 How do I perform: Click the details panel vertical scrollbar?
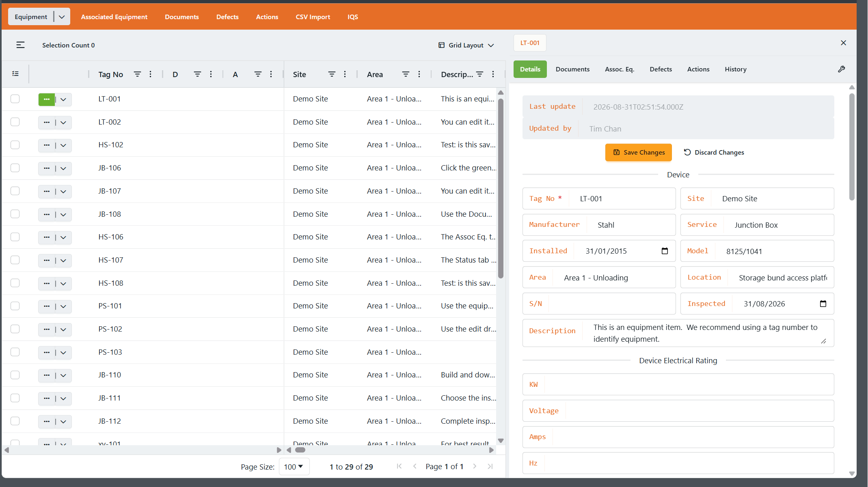pos(851,147)
